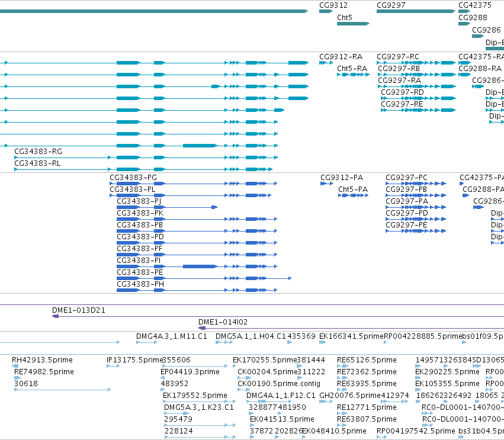The width and height of the screenshot is (504, 440).
Task: Open protein CG34383-PD
Action: pos(197,243)
